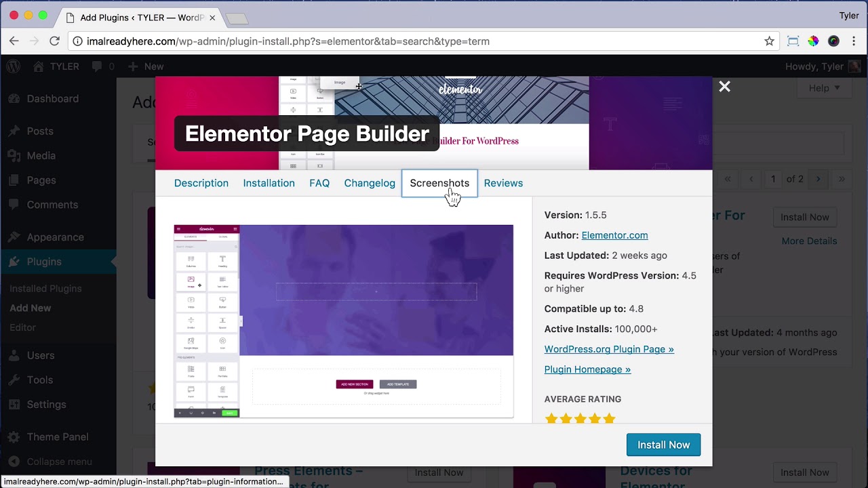Close the plugin details modal
Image resolution: width=868 pixels, height=488 pixels.
tap(724, 86)
